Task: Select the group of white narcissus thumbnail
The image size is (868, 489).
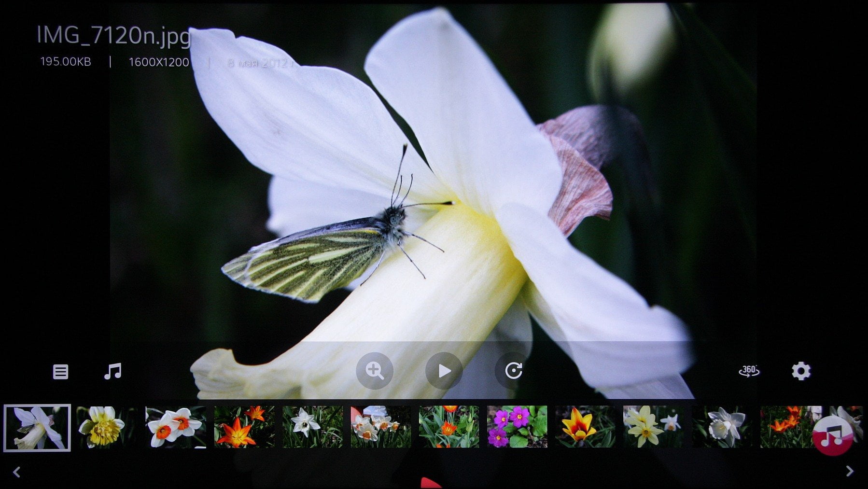Action: 381,427
